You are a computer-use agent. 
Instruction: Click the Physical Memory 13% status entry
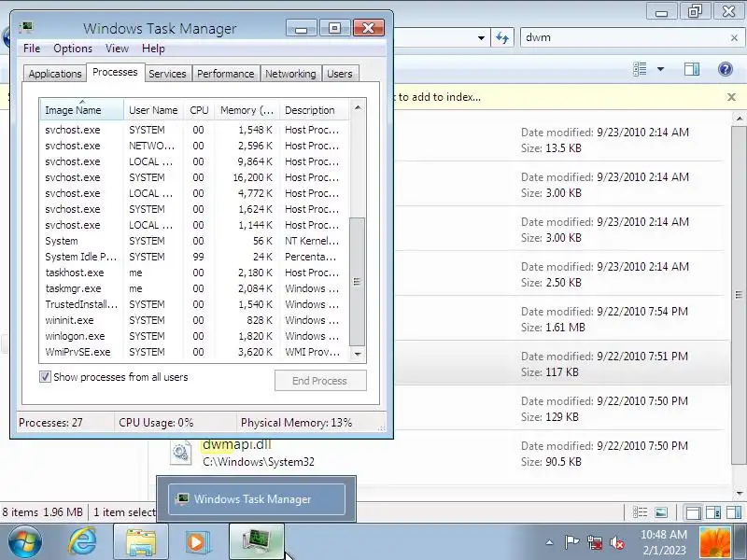pos(296,423)
